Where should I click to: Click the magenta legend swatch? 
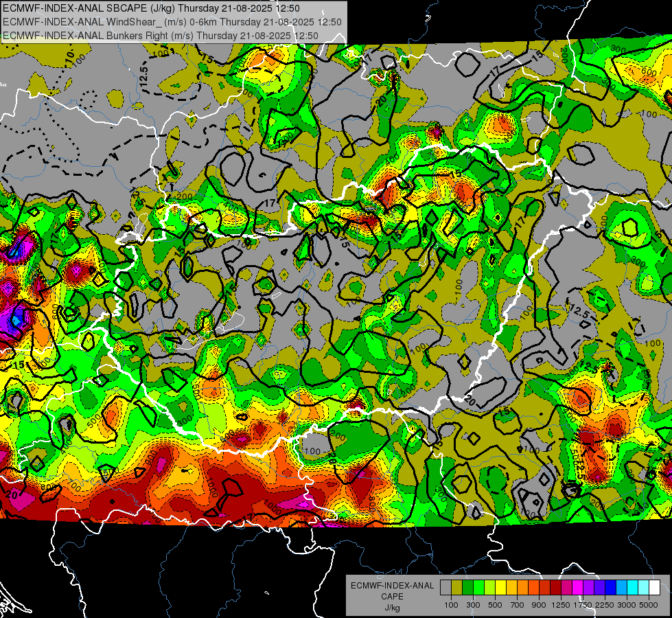578,588
